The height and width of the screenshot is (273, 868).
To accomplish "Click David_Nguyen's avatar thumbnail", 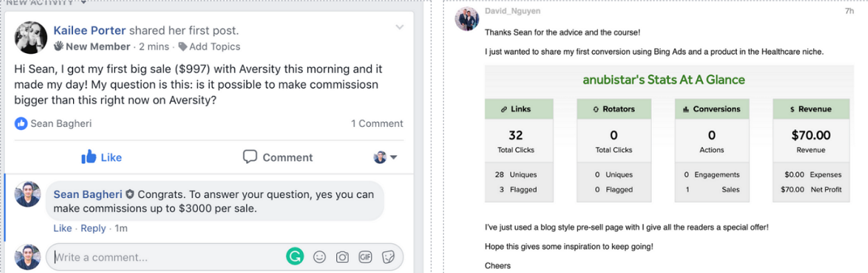I will (466, 18).
